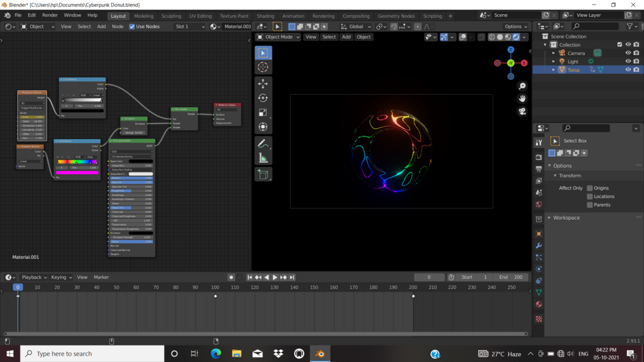This screenshot has width=644, height=362.
Task: Open the material Slot 1 dropdown
Action: click(190, 26)
